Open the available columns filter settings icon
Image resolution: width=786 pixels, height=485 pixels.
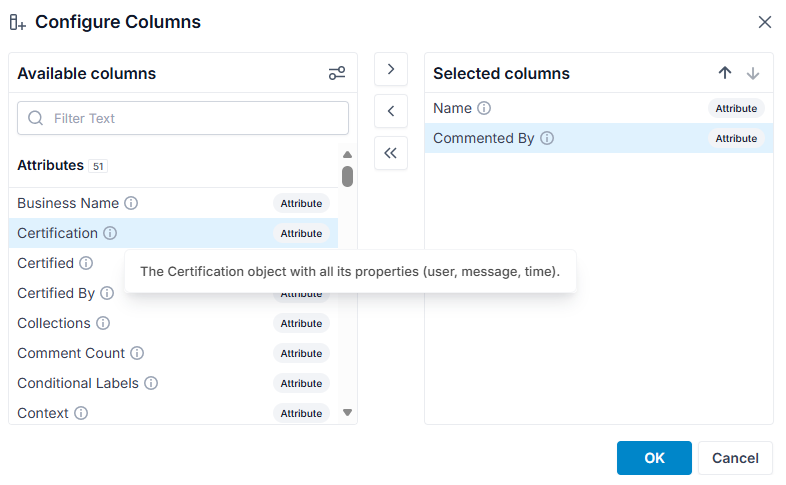[337, 73]
